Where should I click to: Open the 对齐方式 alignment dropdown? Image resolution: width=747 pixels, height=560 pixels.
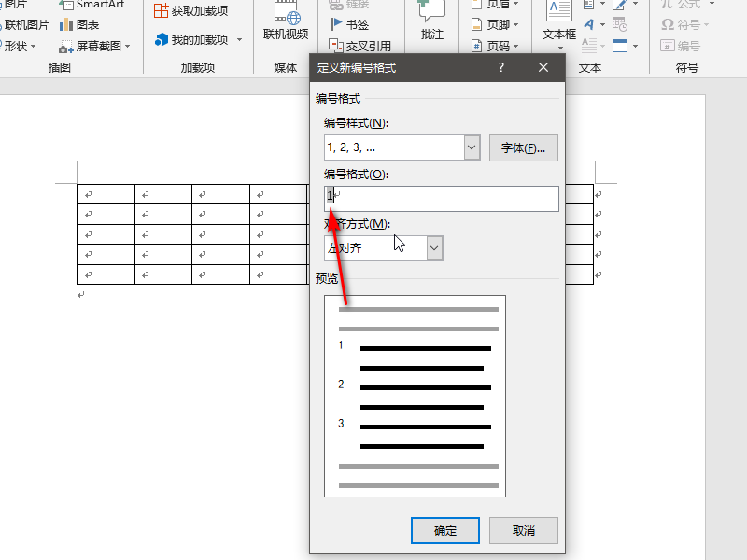[x=434, y=248]
